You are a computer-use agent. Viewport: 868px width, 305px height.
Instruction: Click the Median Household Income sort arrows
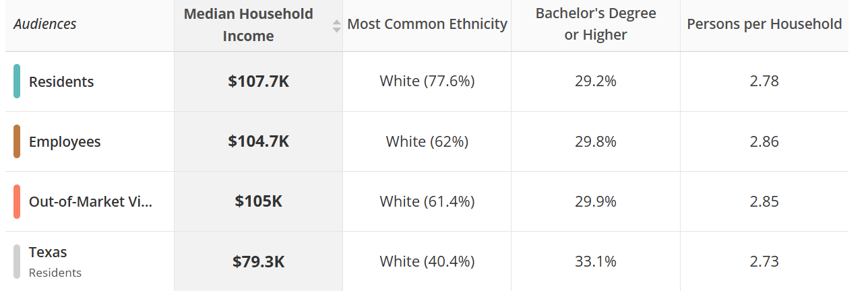coord(336,26)
